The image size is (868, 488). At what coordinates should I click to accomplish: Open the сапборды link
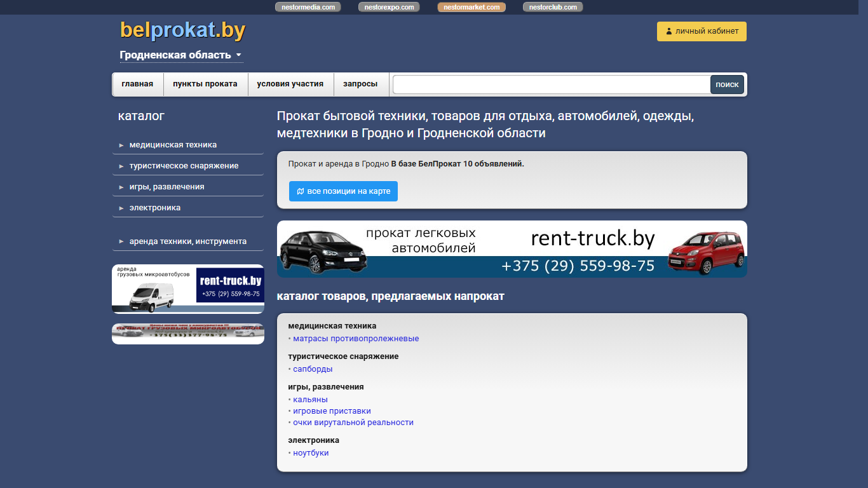pos(313,369)
